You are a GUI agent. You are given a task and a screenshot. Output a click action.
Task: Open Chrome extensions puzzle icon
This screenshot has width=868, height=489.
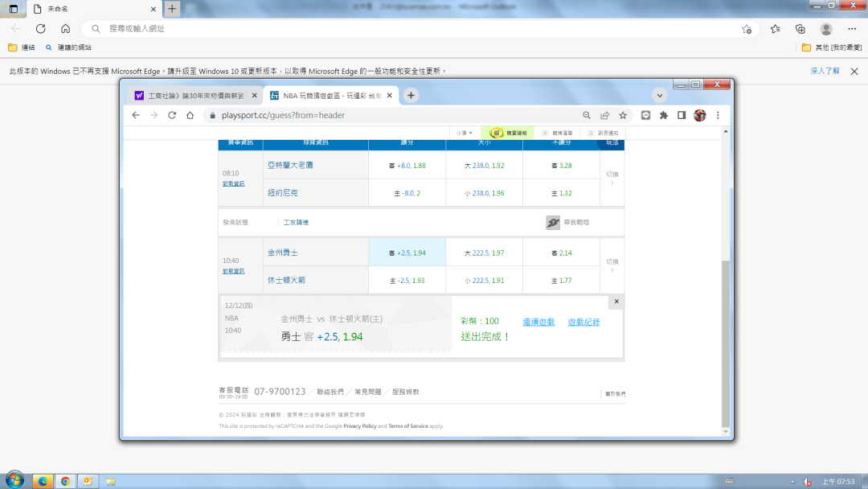pos(663,115)
